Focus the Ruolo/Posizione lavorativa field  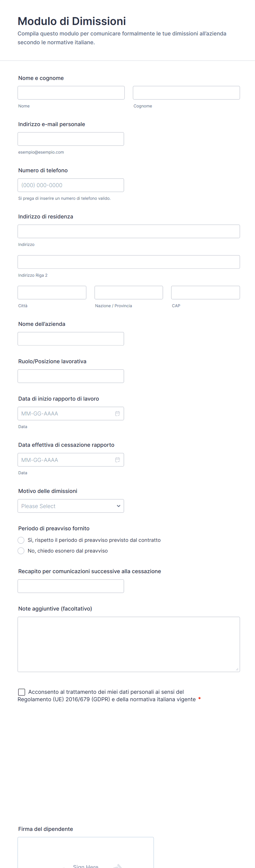71,376
